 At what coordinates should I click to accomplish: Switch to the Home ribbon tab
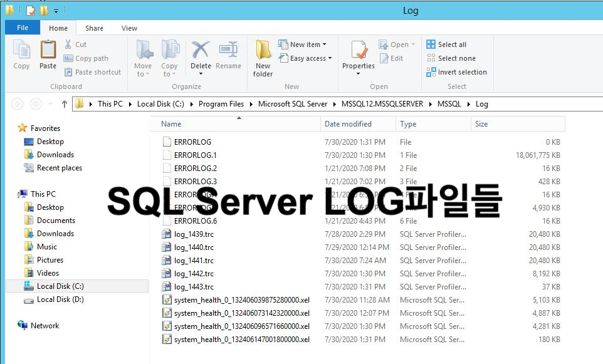pyautogui.click(x=58, y=28)
